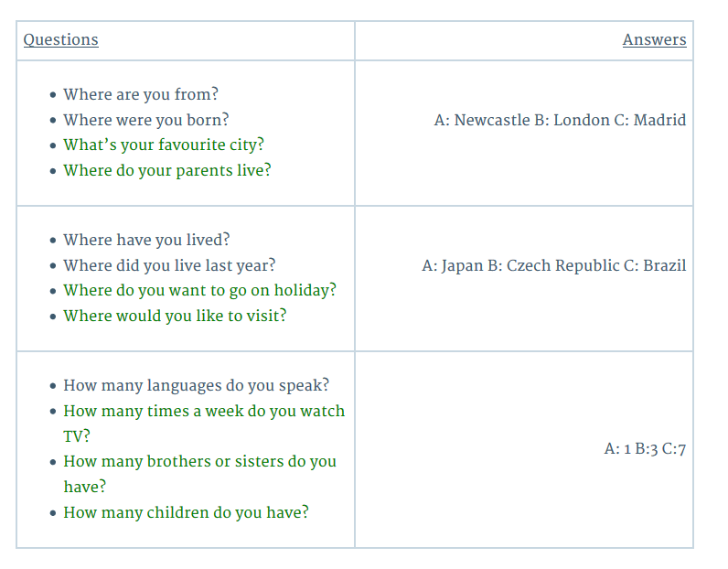Select the Czech Republic answer option

pos(562,265)
